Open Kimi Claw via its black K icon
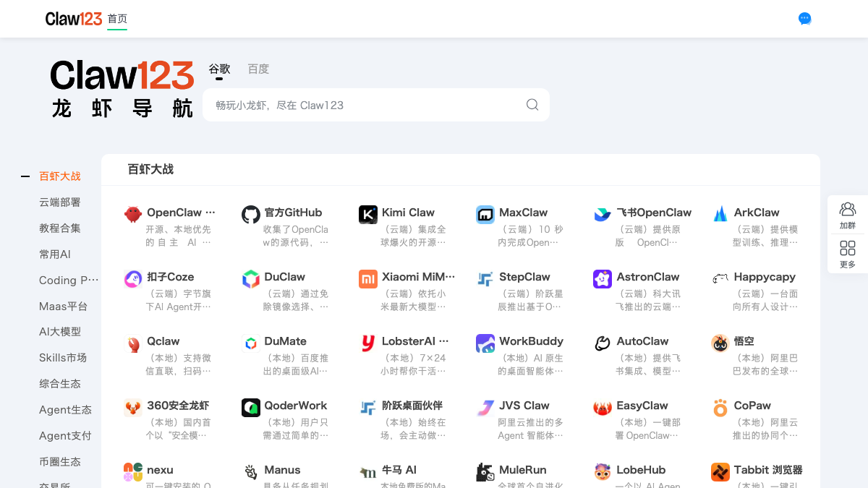 coord(368,215)
